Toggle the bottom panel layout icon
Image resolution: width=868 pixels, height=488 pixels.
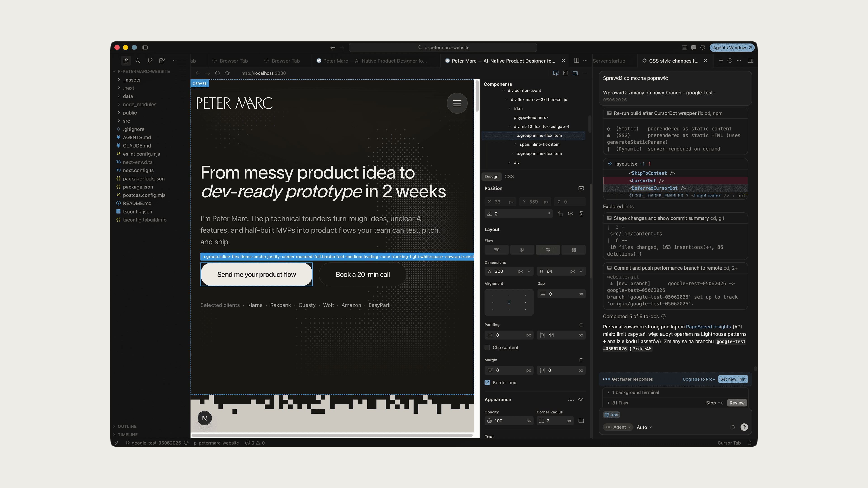(x=684, y=47)
